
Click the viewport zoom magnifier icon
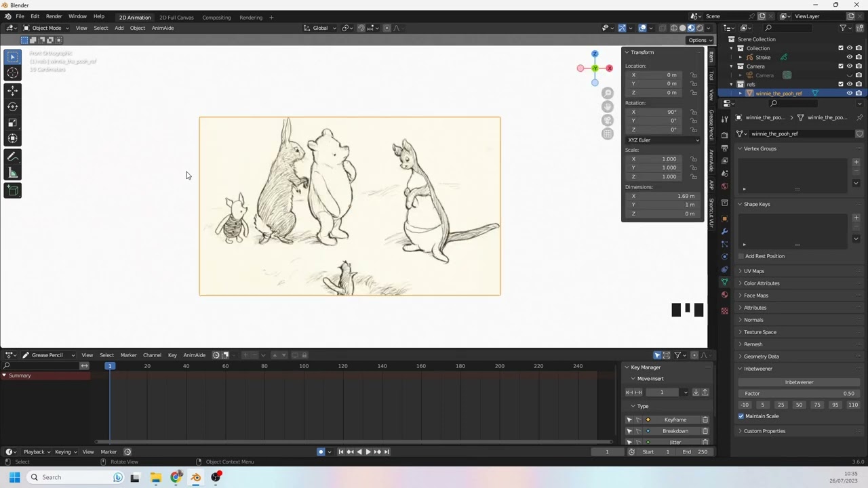[608, 93]
